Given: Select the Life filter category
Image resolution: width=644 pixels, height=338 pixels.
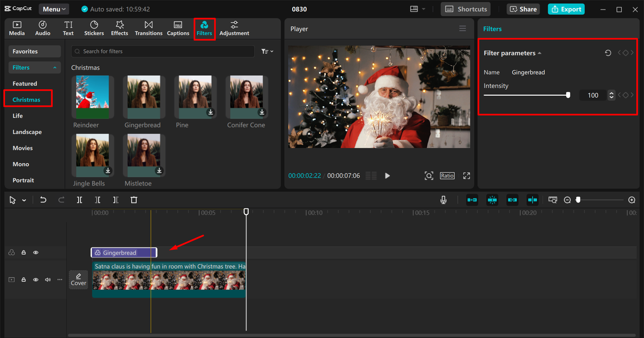Looking at the screenshot, I should [x=18, y=116].
